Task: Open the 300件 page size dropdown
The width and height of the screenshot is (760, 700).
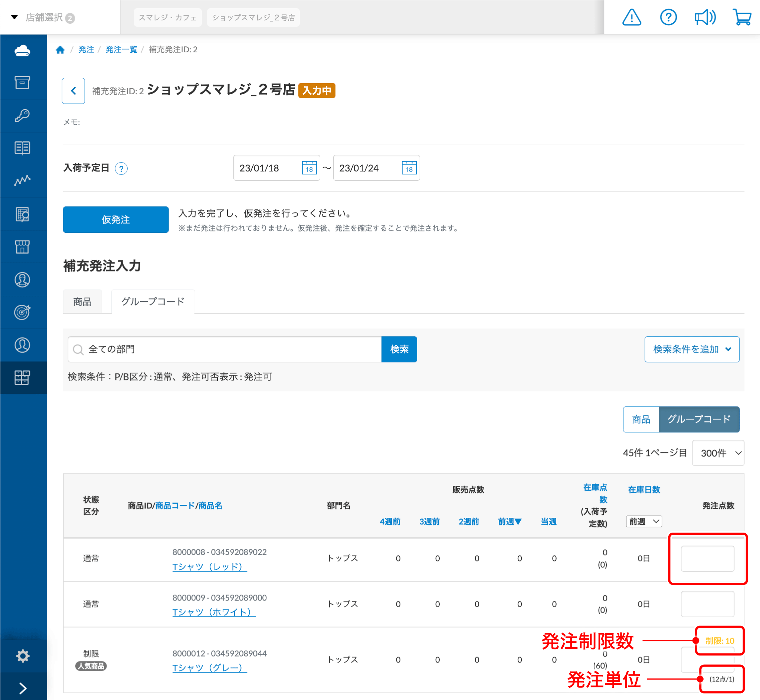Action: [718, 453]
